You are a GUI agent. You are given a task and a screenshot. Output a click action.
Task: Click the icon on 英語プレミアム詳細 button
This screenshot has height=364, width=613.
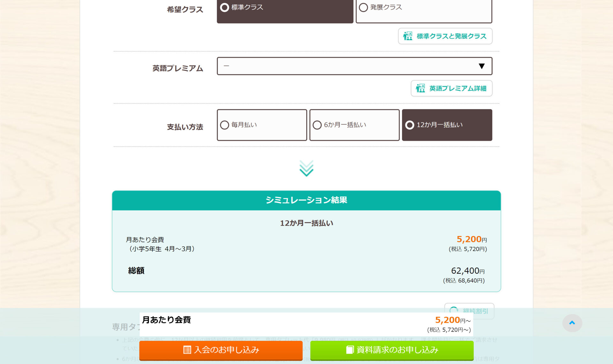pyautogui.click(x=420, y=88)
